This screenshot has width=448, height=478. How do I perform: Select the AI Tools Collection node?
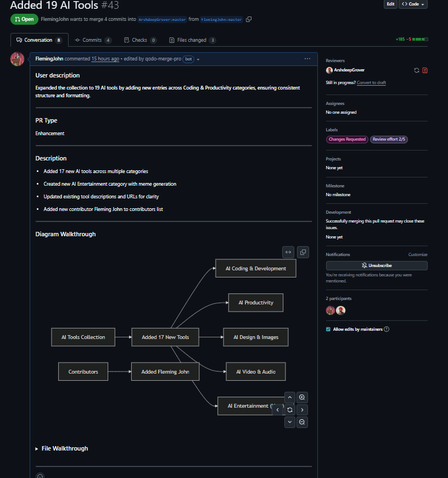83,337
